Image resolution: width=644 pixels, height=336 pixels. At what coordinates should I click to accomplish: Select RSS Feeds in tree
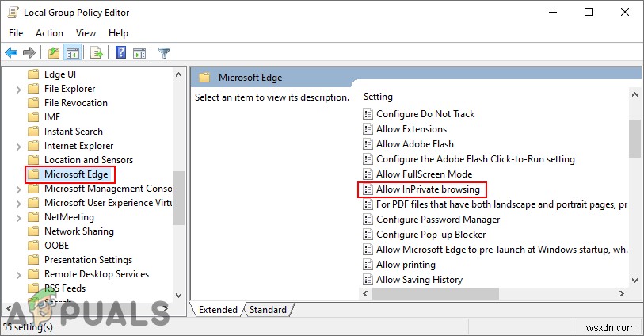pos(65,288)
